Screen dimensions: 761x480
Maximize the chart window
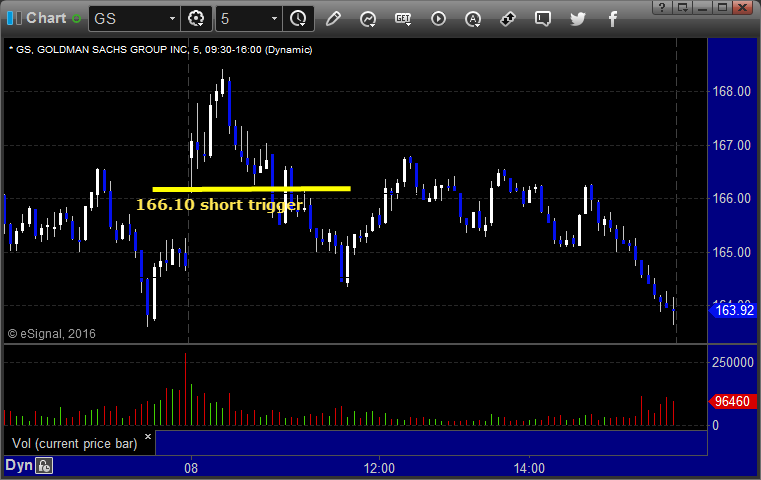pyautogui.click(x=722, y=7)
